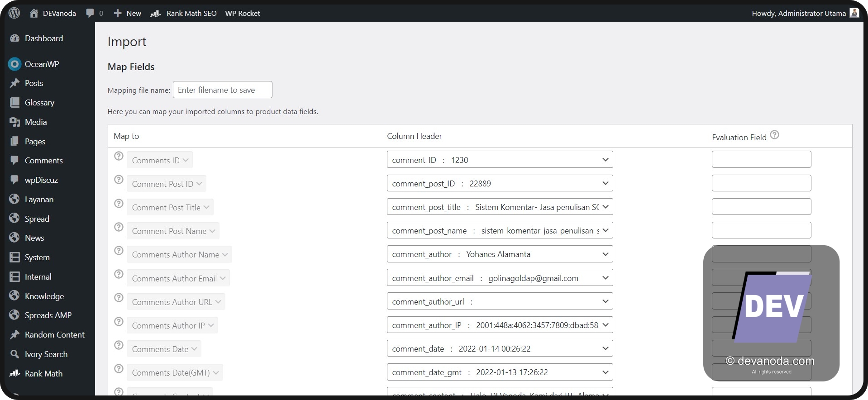Expand the comment_author column header dropdown
868x400 pixels.
[x=500, y=254]
